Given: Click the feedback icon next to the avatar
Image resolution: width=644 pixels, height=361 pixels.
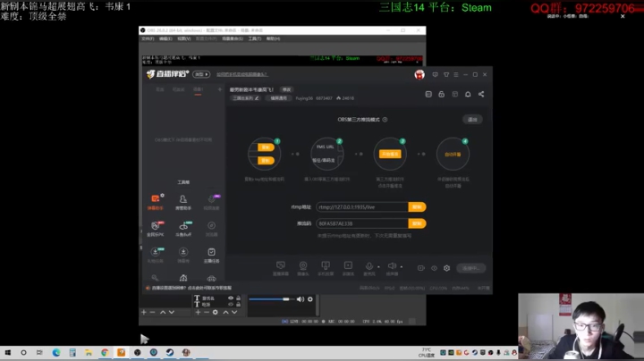Looking at the screenshot, I should [x=435, y=75].
